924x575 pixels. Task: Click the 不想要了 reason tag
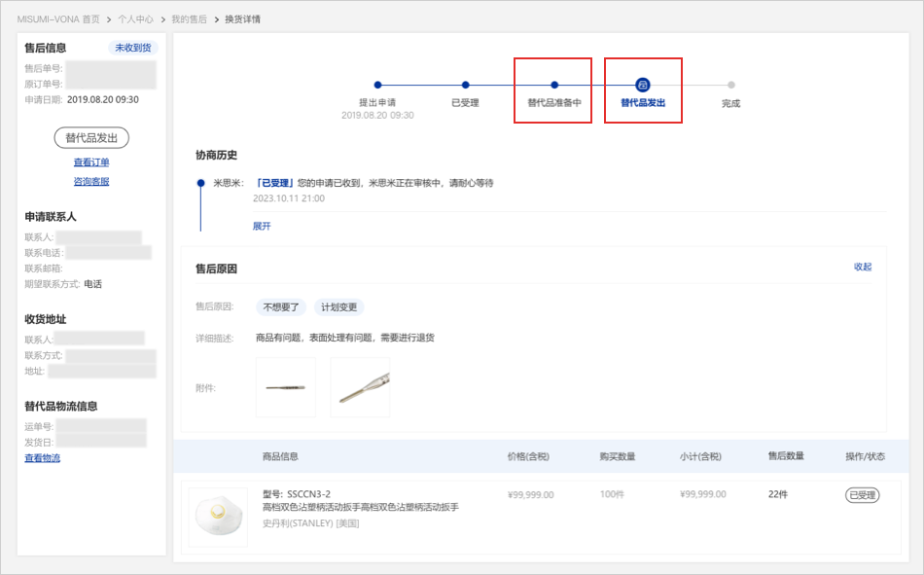[281, 307]
